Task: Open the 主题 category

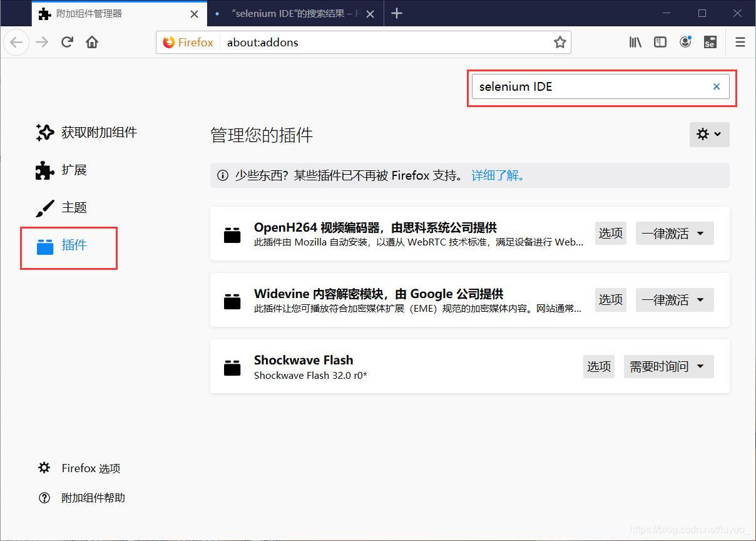Action: click(x=61, y=208)
